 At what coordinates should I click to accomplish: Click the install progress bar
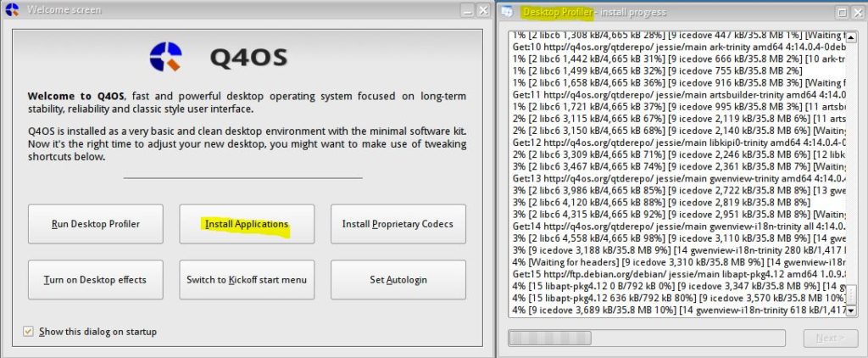tap(647, 338)
